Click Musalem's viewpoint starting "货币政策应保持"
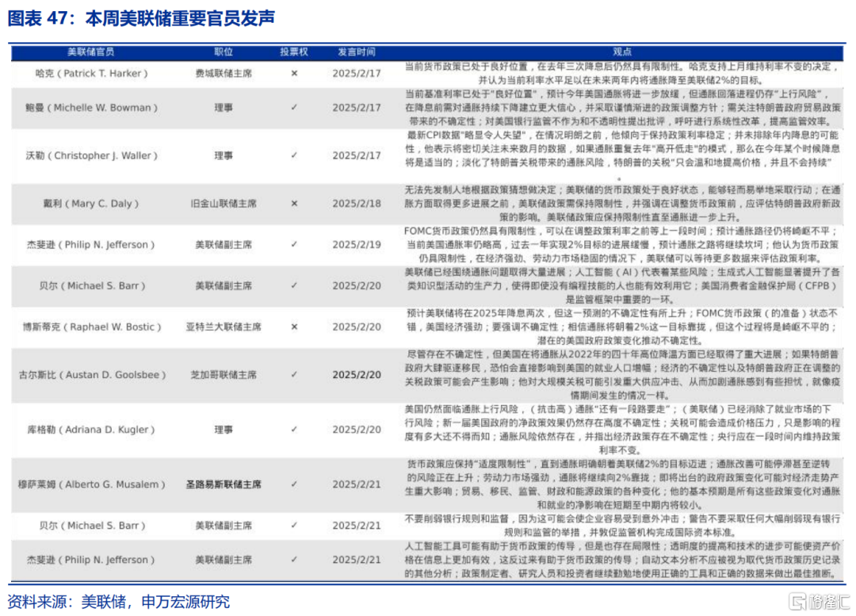 pyautogui.click(x=622, y=484)
